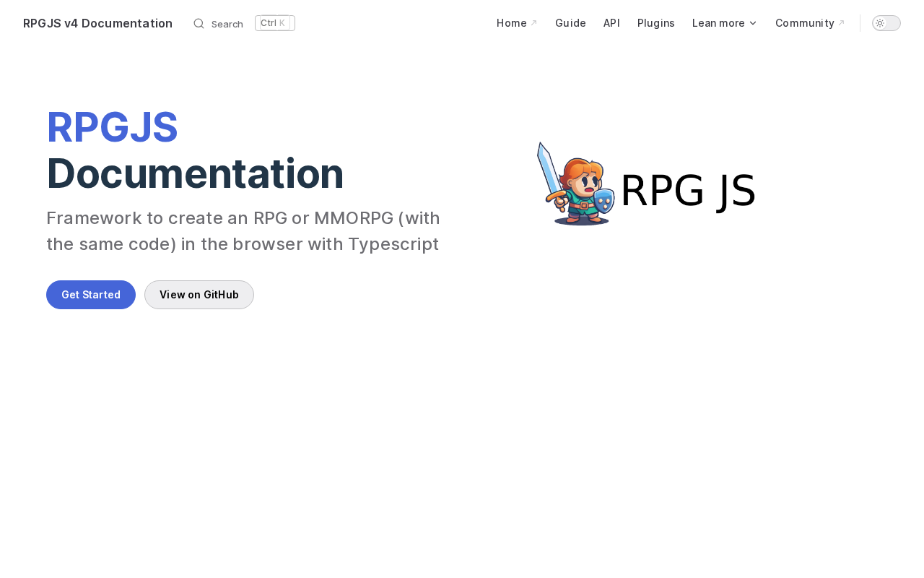Click the sun icon in theme switch
The height and width of the screenshot is (578, 924).
coord(879,23)
